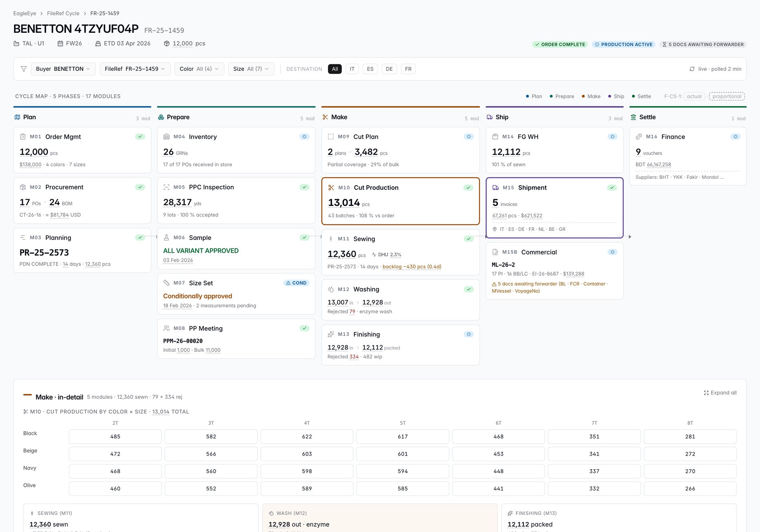Switch F-CS-1 mode to actual
760x532 pixels.
pyautogui.click(x=694, y=96)
